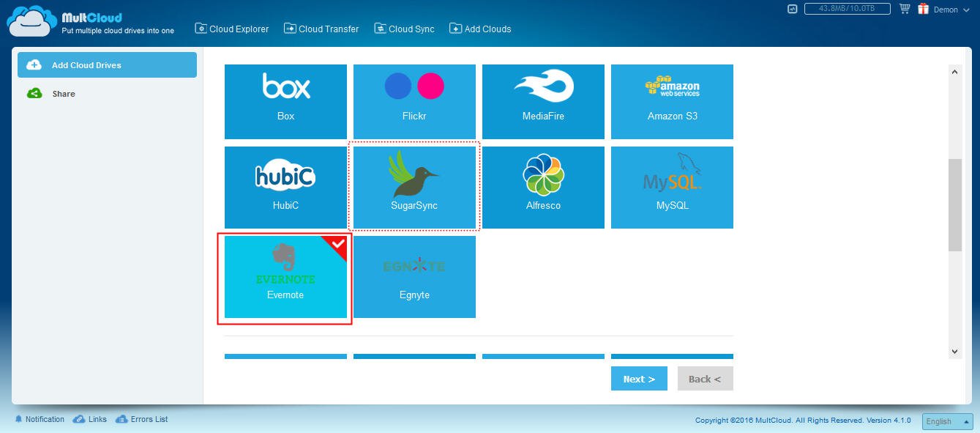Open the traffic statistics icon
980x433 pixels.
pos(792,10)
